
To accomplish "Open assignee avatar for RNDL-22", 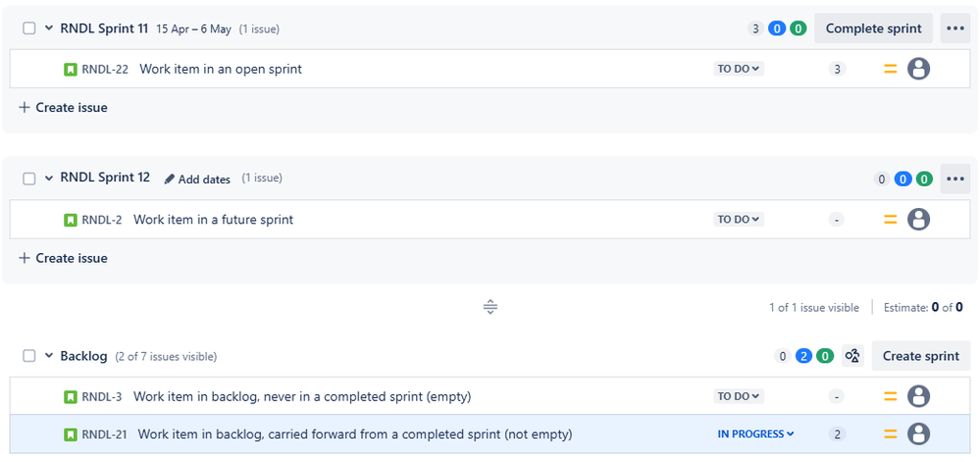I will point(918,69).
